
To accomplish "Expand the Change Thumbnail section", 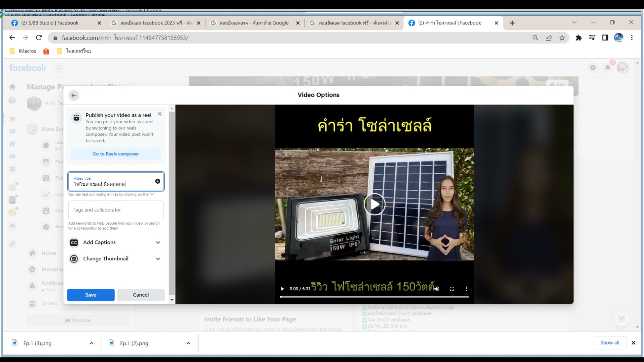I will coord(158,258).
